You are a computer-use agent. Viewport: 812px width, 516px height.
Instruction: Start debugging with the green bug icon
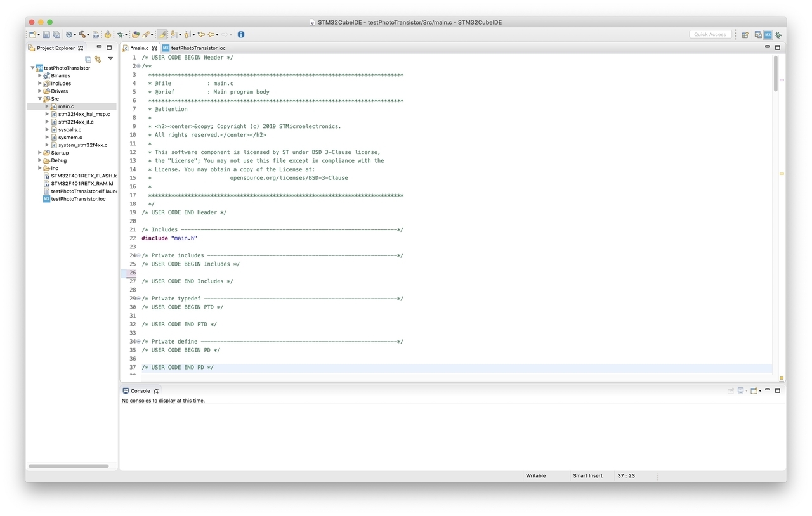click(120, 35)
